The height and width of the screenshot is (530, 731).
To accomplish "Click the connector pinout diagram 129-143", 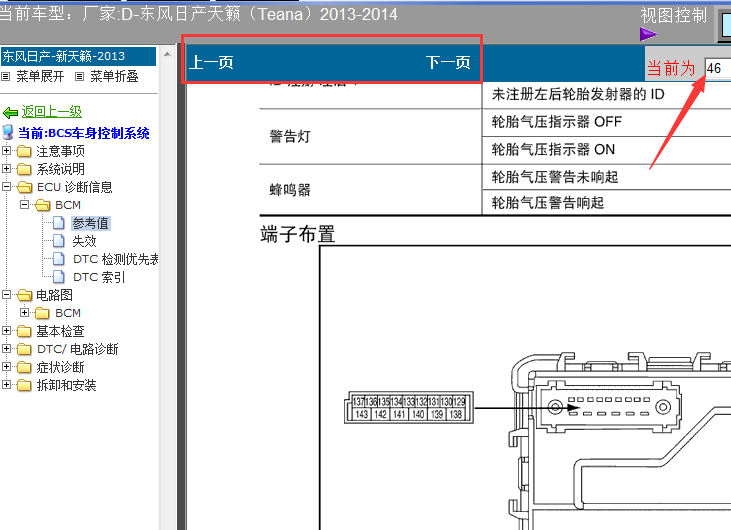I will (x=409, y=407).
